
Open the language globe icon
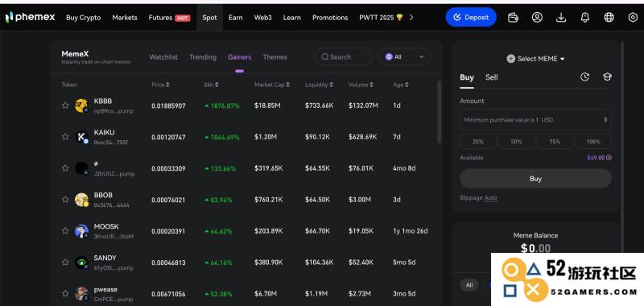coord(609,17)
